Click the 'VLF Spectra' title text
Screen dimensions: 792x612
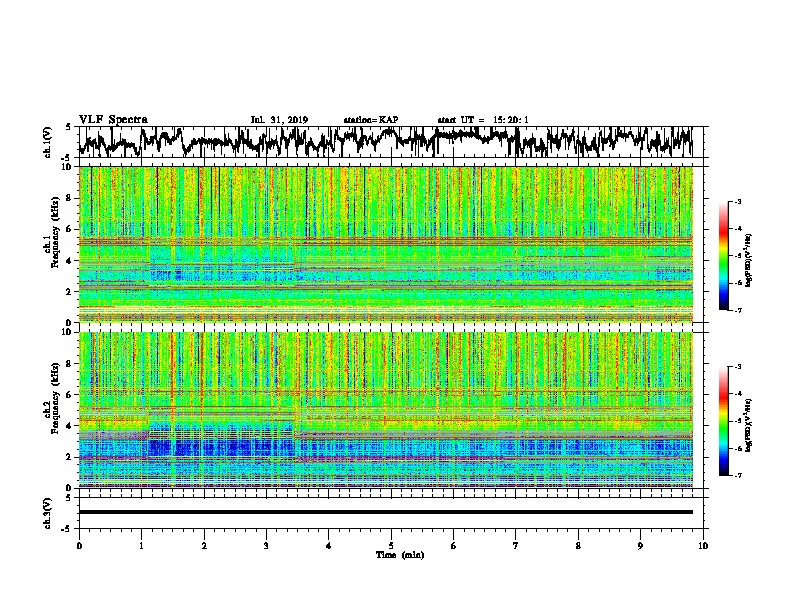[113, 120]
